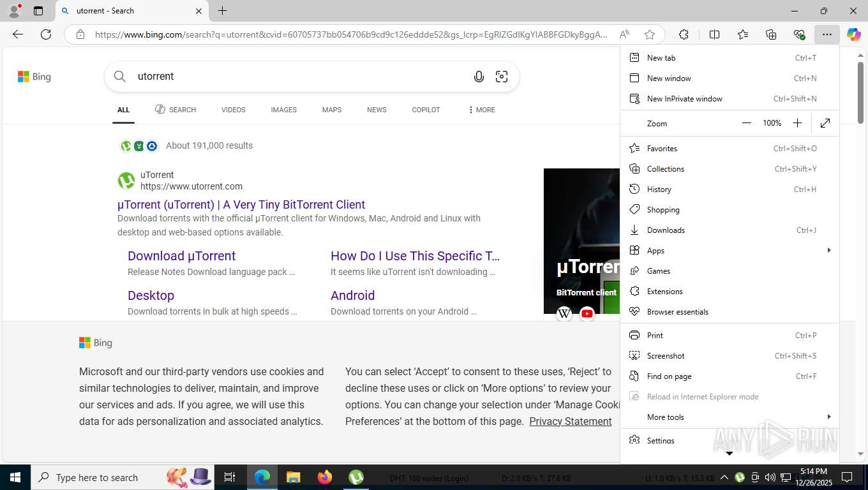Zoom in with the plus button
The image size is (868, 490).
click(797, 123)
